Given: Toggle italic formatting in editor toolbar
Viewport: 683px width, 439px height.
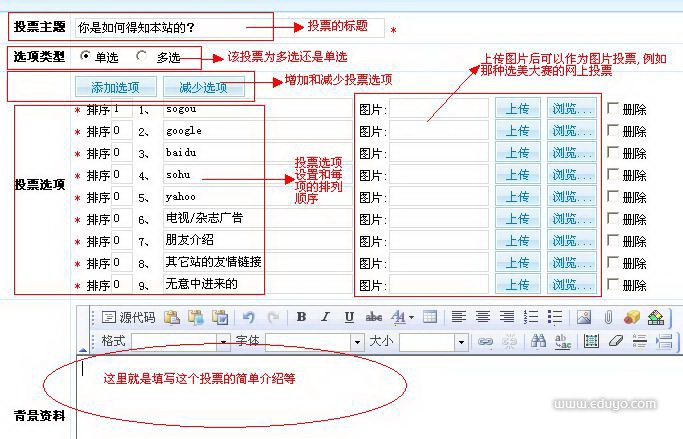Looking at the screenshot, I should 325,317.
